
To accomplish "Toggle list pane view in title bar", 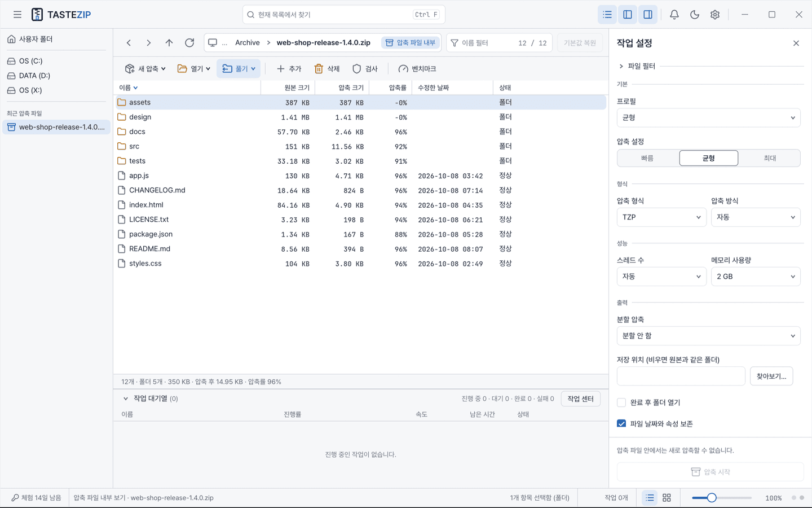I will click(607, 15).
